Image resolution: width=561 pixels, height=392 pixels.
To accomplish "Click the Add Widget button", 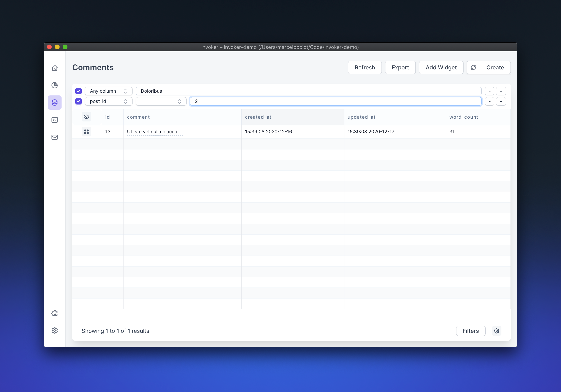I will (x=441, y=67).
